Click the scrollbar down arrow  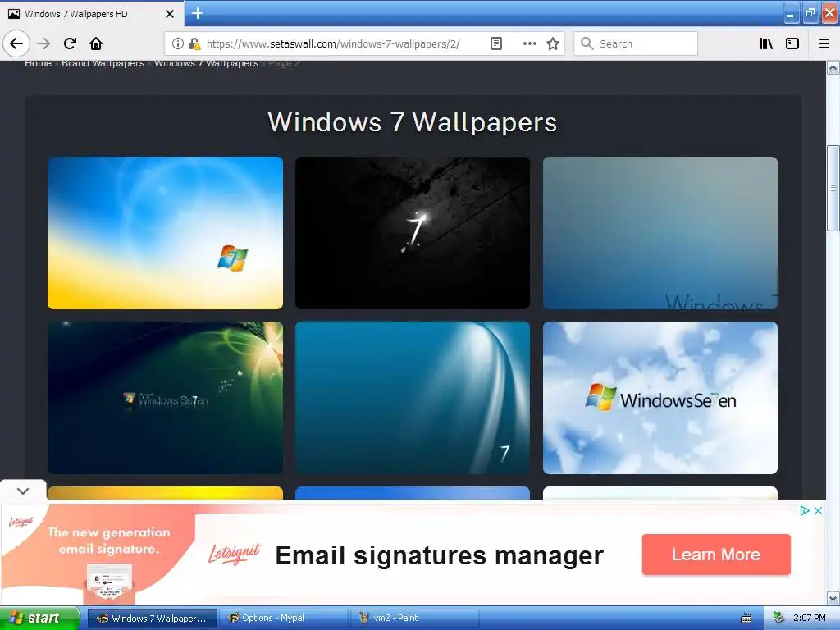(833, 598)
